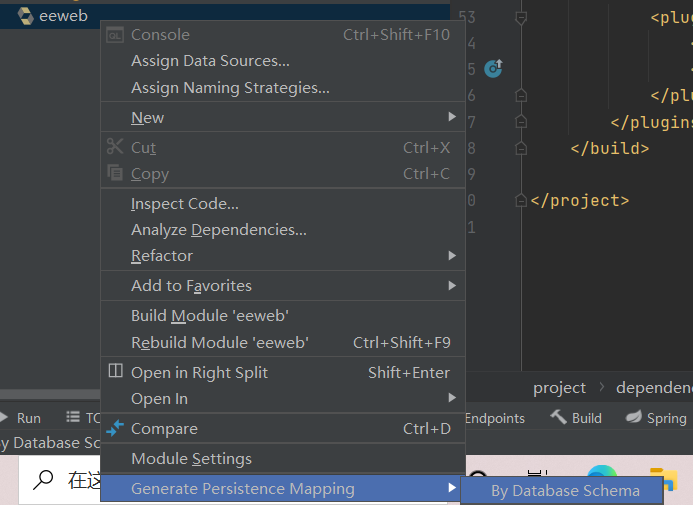
Task: Click the Windows taskbar search box
Action: coord(60,480)
